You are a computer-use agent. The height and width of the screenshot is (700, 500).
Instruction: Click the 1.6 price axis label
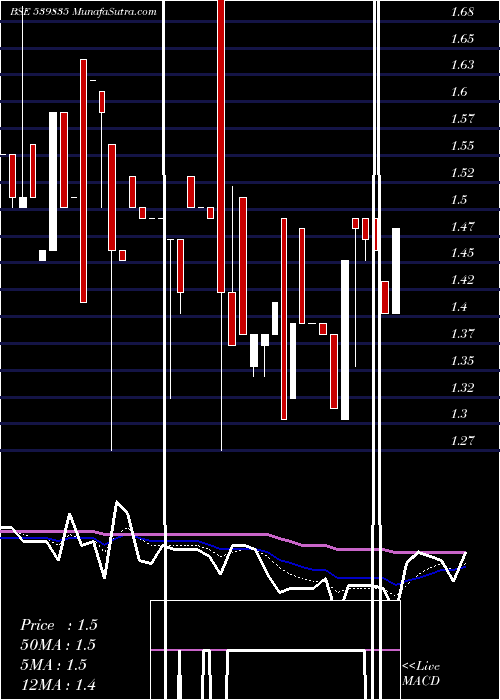[x=459, y=92]
